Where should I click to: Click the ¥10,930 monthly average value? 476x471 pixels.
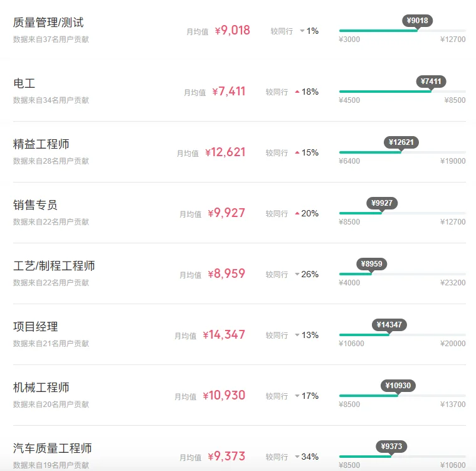(224, 396)
